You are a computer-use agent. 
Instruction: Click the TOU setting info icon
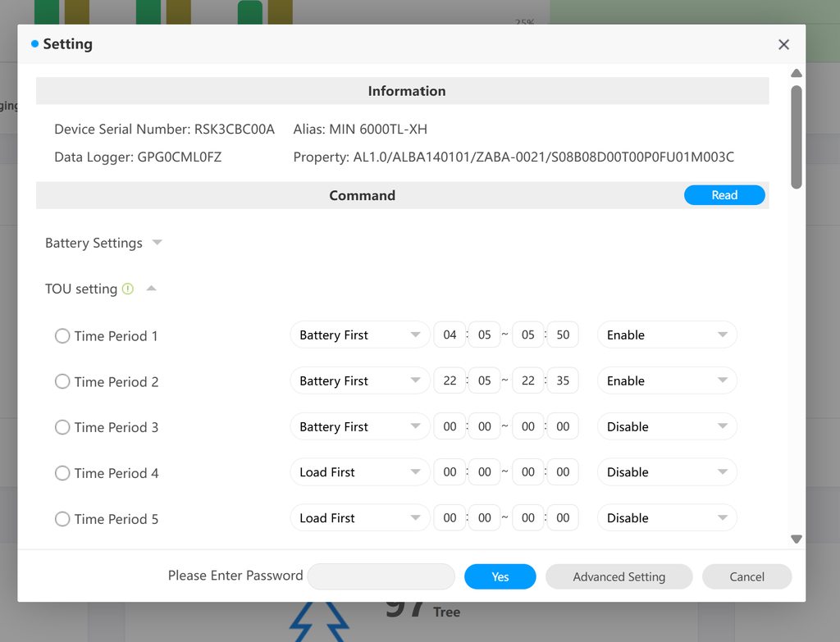click(x=127, y=289)
